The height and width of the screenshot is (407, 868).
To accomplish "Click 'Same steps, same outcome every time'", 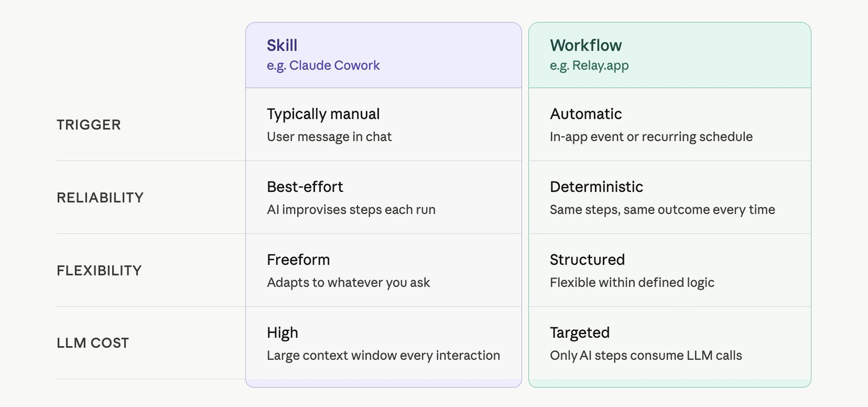I will (663, 210).
